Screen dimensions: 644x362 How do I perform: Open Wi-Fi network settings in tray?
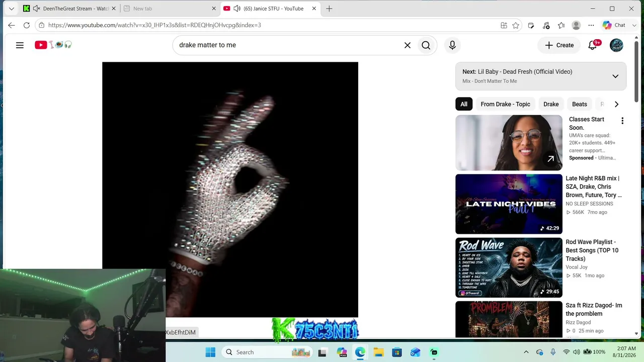[x=567, y=352]
